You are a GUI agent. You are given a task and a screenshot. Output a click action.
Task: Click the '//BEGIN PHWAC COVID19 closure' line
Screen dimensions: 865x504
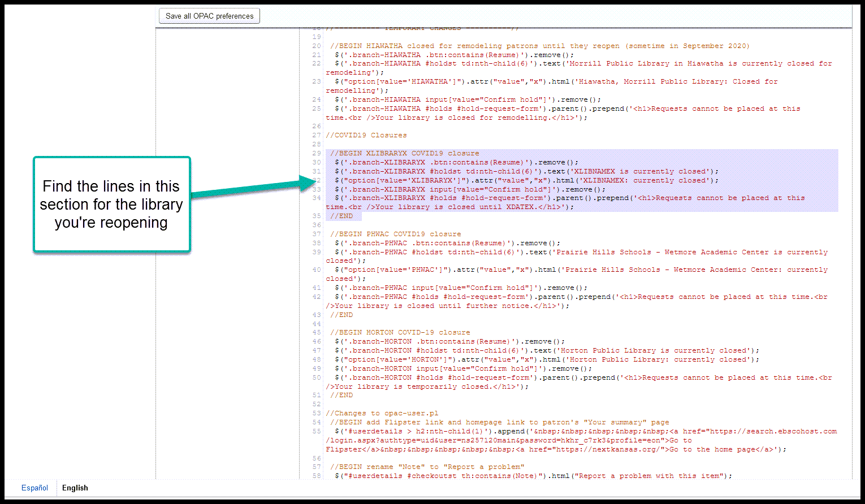coord(395,234)
